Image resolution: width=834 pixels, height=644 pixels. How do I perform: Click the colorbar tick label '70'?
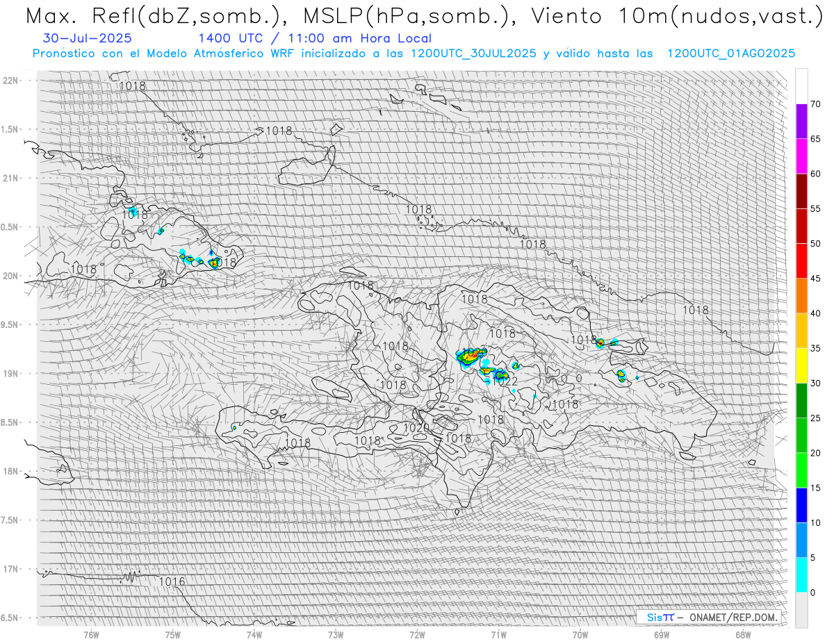coord(815,104)
